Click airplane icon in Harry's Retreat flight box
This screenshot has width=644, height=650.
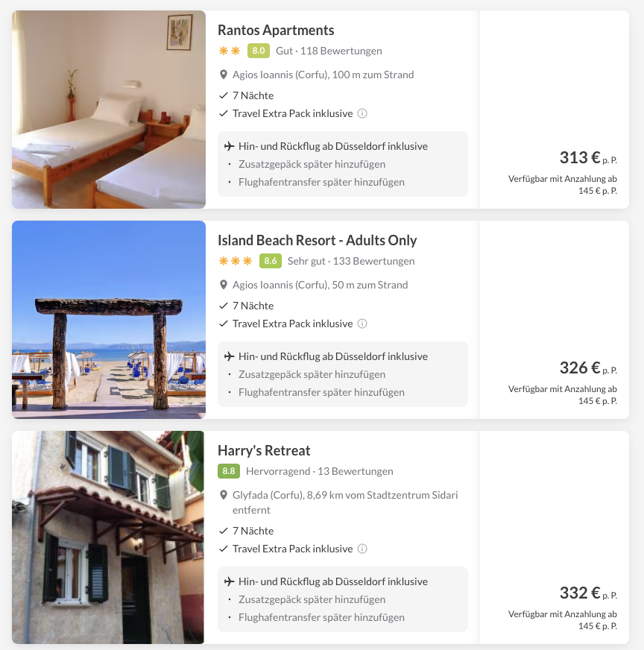click(x=229, y=581)
